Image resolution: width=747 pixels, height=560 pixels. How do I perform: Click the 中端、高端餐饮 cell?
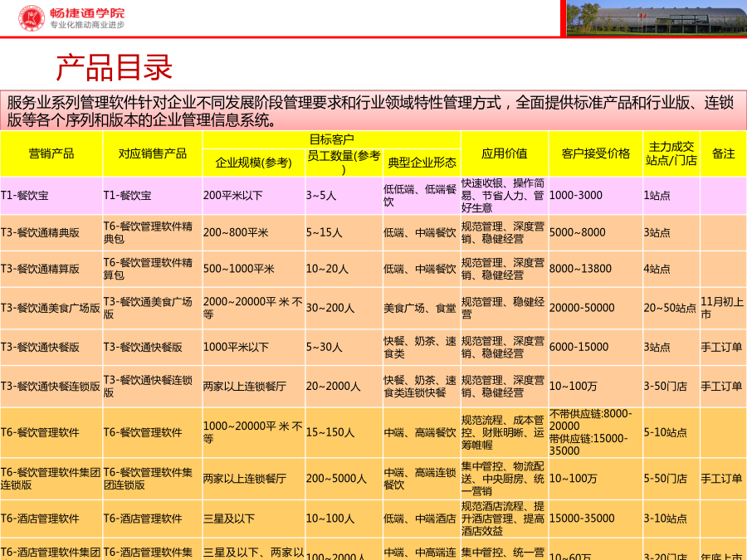(422, 432)
